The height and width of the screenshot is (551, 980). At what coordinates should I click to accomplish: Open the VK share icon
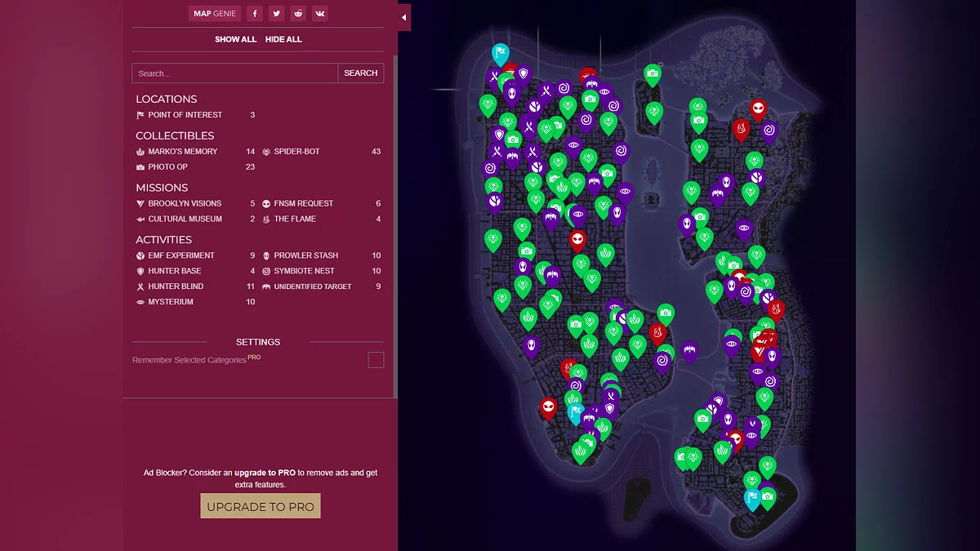click(319, 13)
